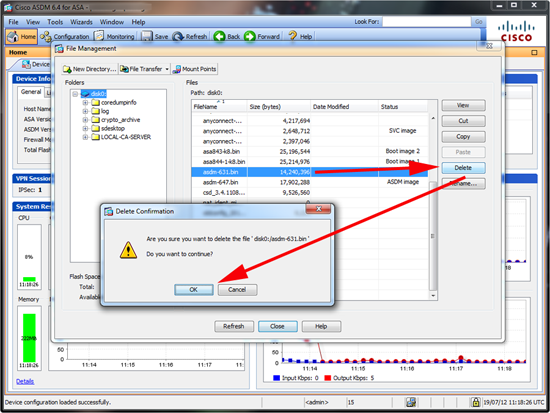
Task: Open the View menu
Action: pos(33,22)
